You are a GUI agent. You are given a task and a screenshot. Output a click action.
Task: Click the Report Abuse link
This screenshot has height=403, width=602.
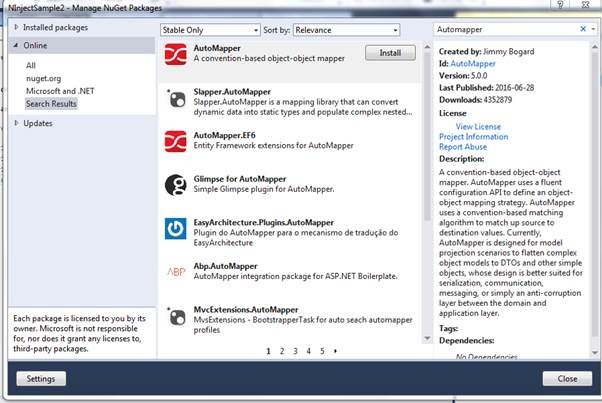pos(463,147)
